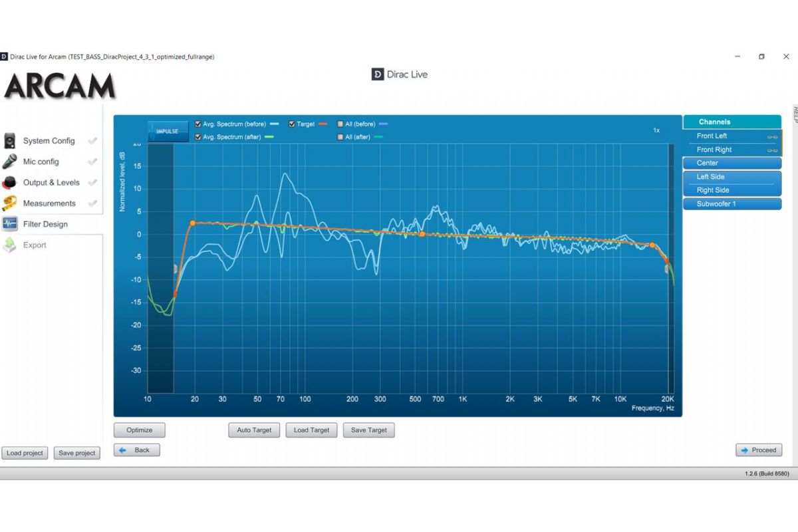Click the System Config checkmark
Image resolution: width=798 pixels, height=532 pixels.
pos(92,141)
